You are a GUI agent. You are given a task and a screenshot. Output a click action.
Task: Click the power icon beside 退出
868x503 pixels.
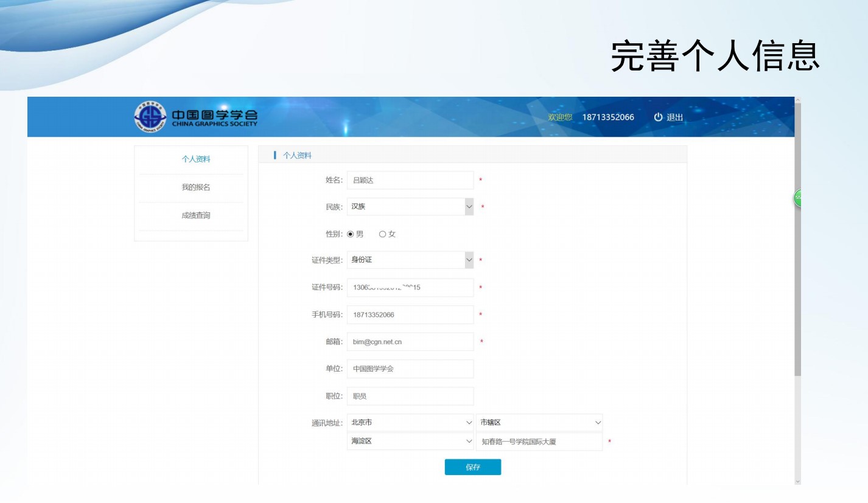(x=658, y=117)
